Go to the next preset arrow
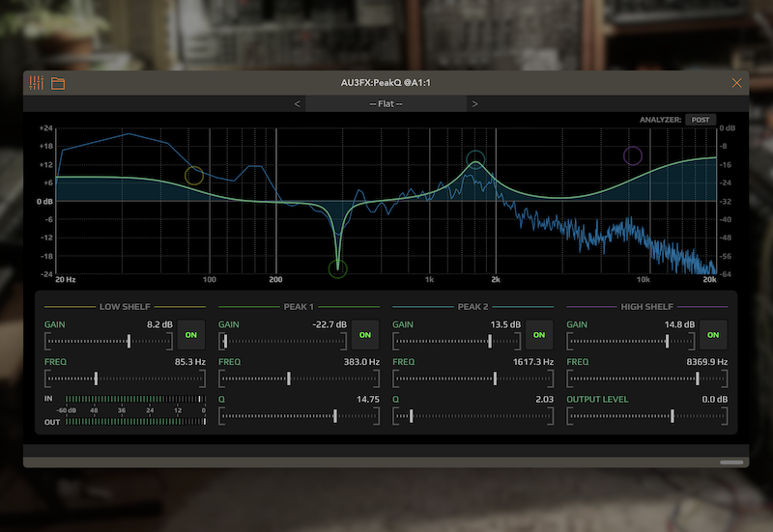The width and height of the screenshot is (773, 532). tap(474, 104)
